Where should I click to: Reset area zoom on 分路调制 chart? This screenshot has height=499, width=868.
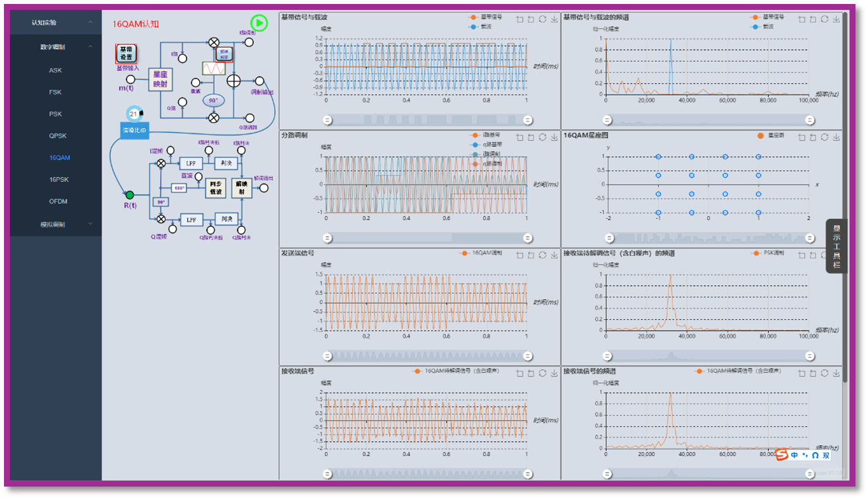pyautogui.click(x=531, y=137)
